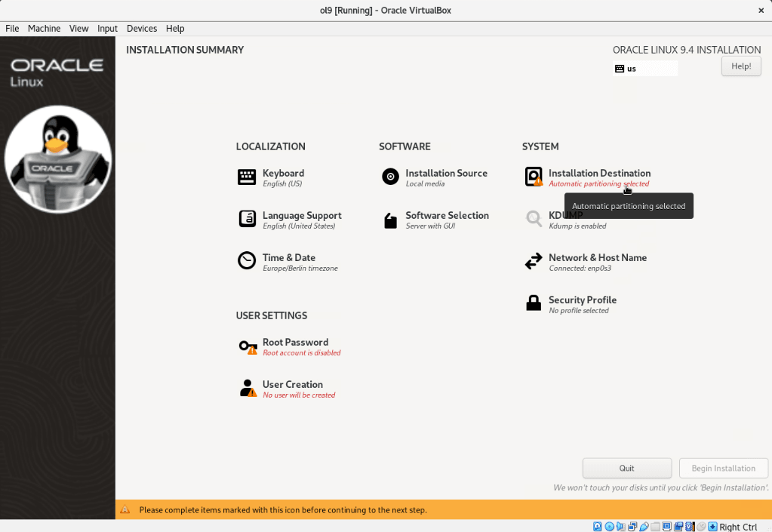Open the View menu

coord(78,29)
